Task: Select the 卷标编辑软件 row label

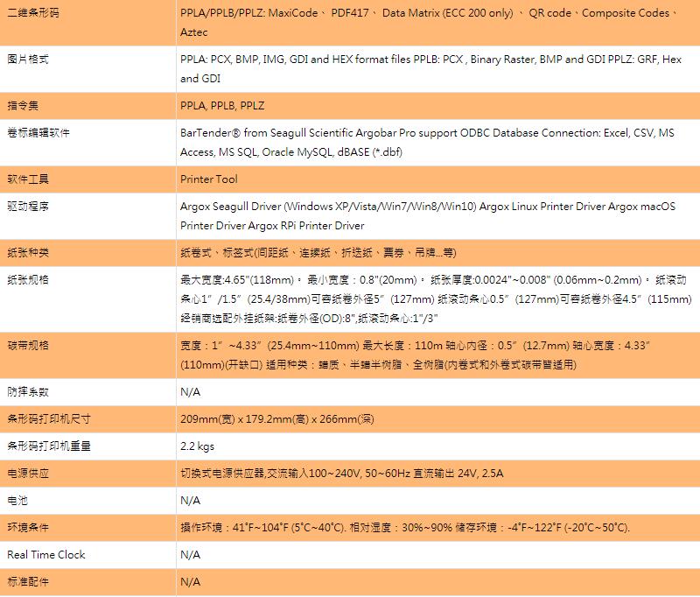Action: (x=38, y=133)
